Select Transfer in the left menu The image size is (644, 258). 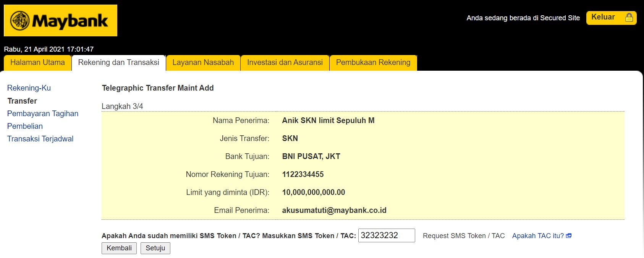[22, 101]
